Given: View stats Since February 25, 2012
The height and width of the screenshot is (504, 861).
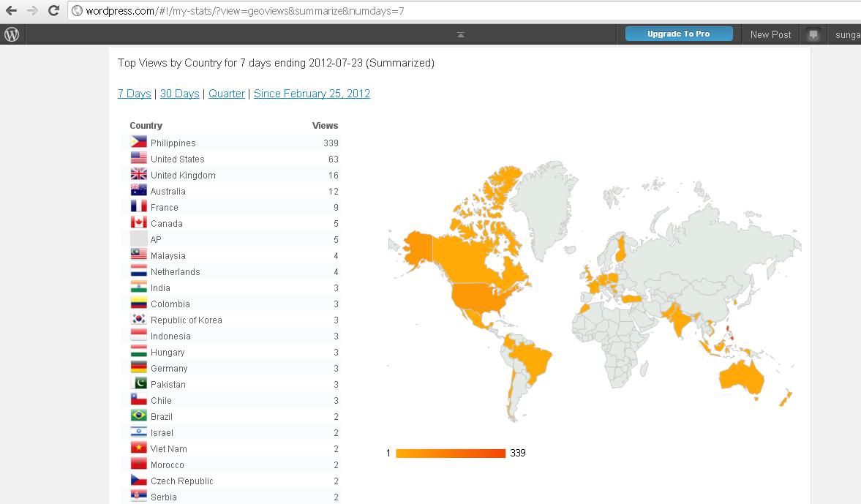Looking at the screenshot, I should click(312, 94).
